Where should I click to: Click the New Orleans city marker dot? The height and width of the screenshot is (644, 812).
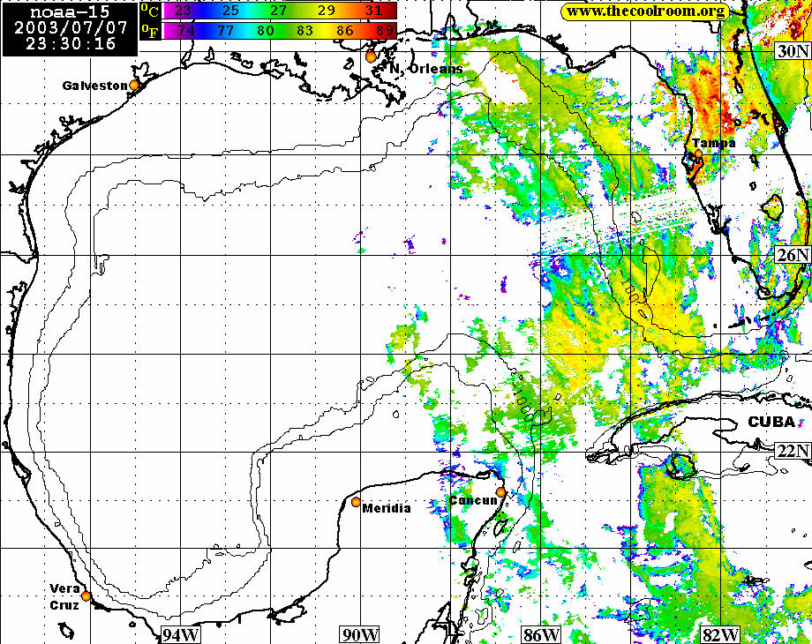coord(371,57)
